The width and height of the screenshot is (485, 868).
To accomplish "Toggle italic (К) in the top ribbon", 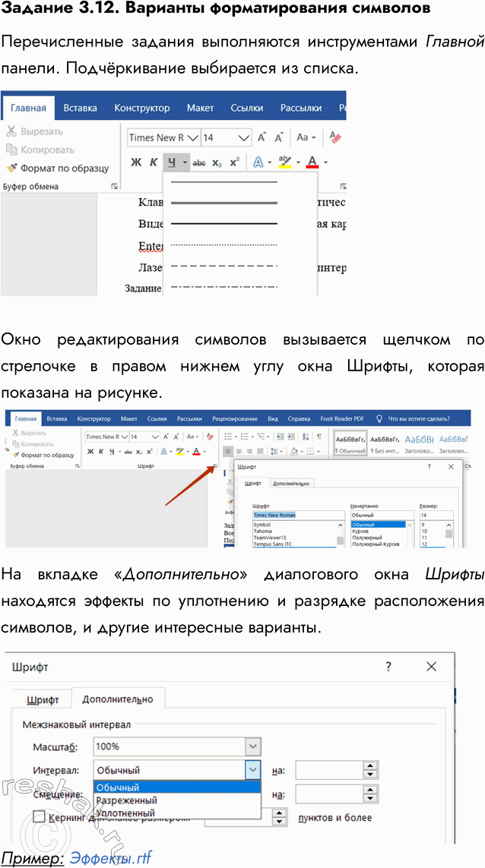I will tap(153, 162).
